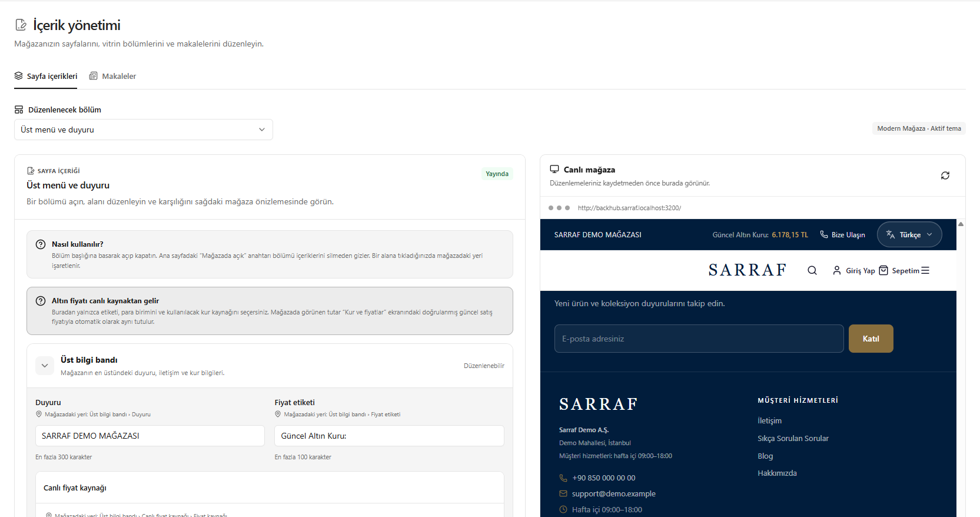Click the En fazla 300 karakter hint
The width and height of the screenshot is (980, 517).
[64, 457]
